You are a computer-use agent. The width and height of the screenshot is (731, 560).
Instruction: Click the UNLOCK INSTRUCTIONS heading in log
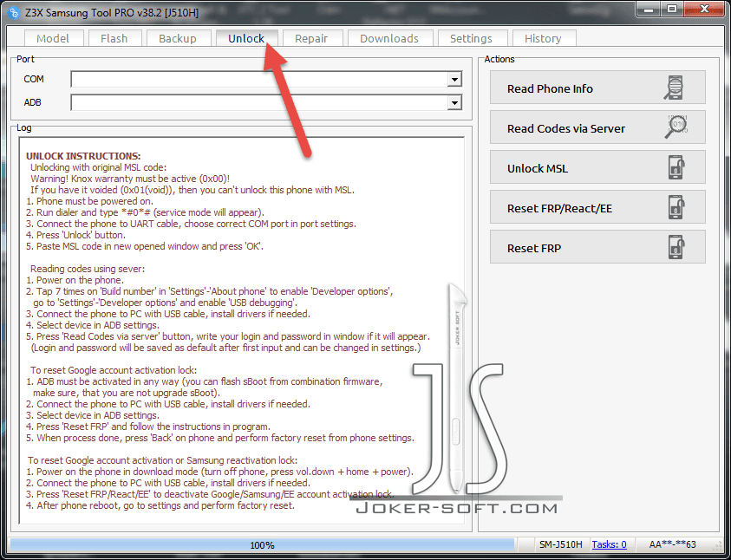83,156
